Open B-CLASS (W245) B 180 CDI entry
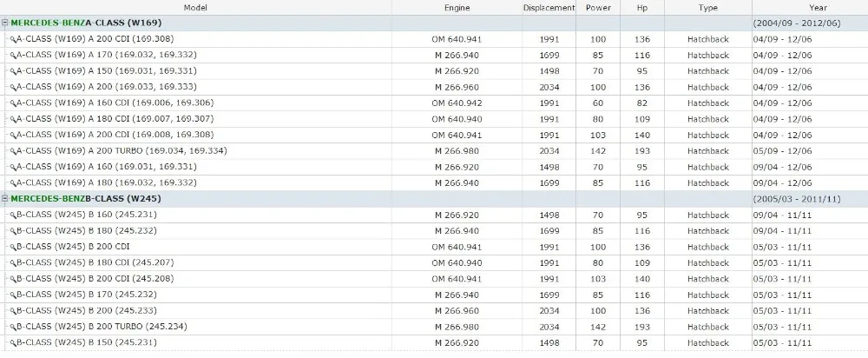This screenshot has width=868, height=358. click(95, 262)
